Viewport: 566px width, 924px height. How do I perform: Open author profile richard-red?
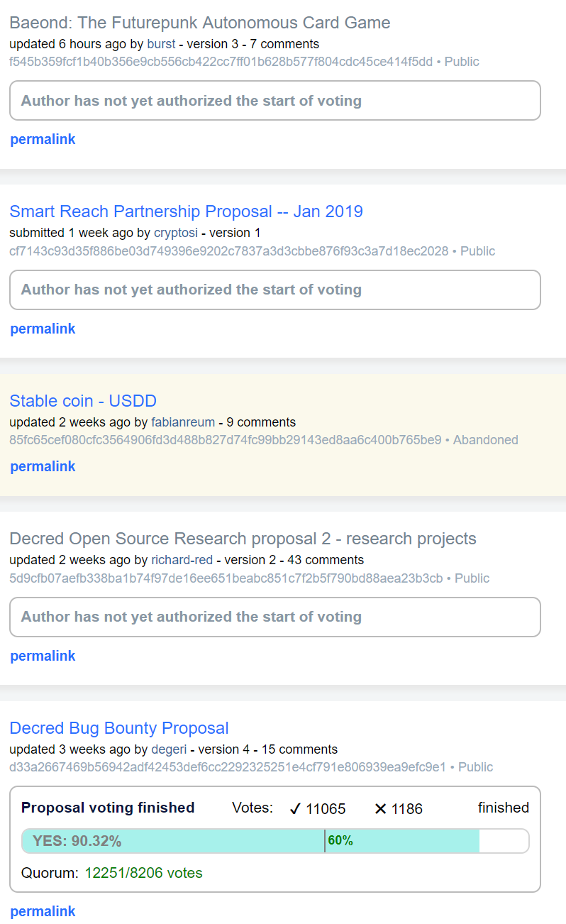(184, 560)
